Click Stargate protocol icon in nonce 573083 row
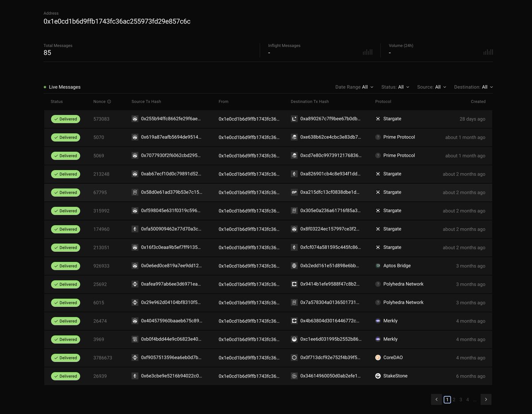The width and height of the screenshot is (532, 414). 378,119
